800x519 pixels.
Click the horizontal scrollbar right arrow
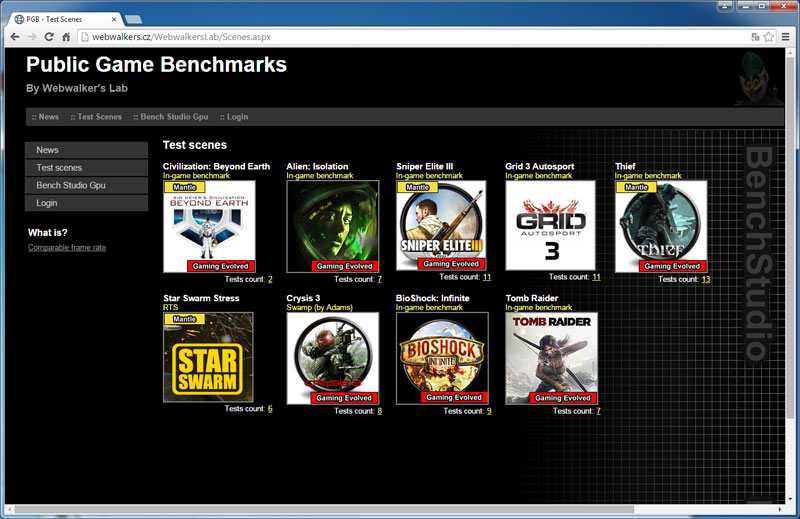[780, 509]
